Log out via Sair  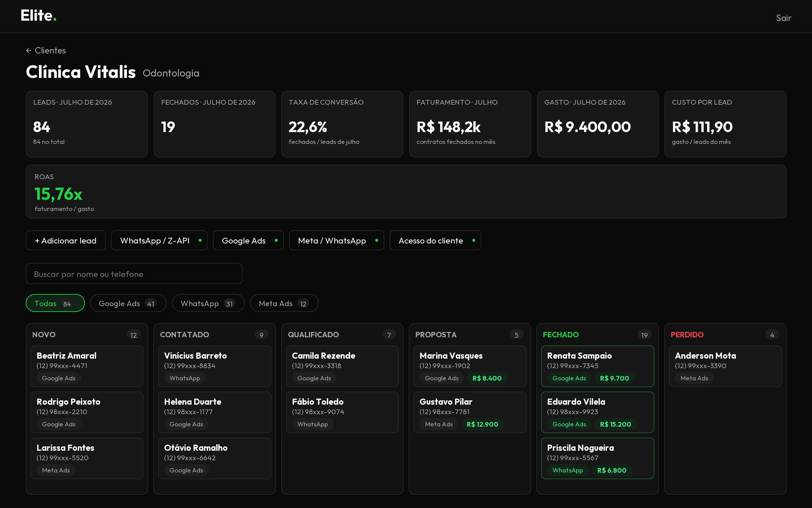click(784, 18)
